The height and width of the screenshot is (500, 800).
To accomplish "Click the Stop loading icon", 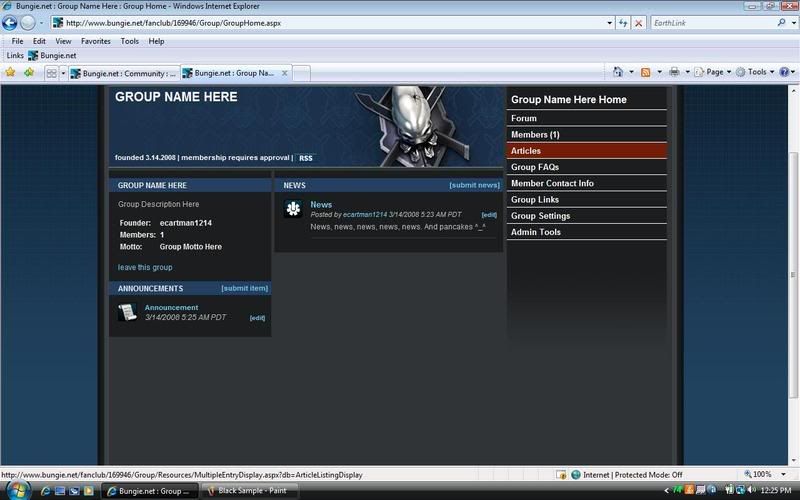I will coord(639,22).
